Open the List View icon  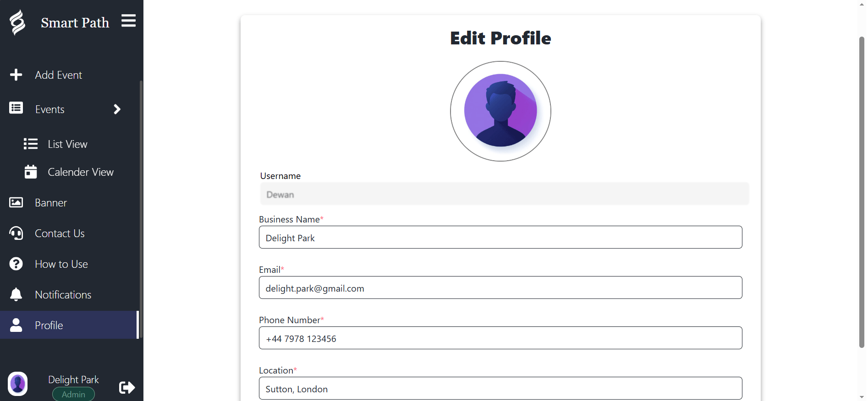[x=31, y=144]
